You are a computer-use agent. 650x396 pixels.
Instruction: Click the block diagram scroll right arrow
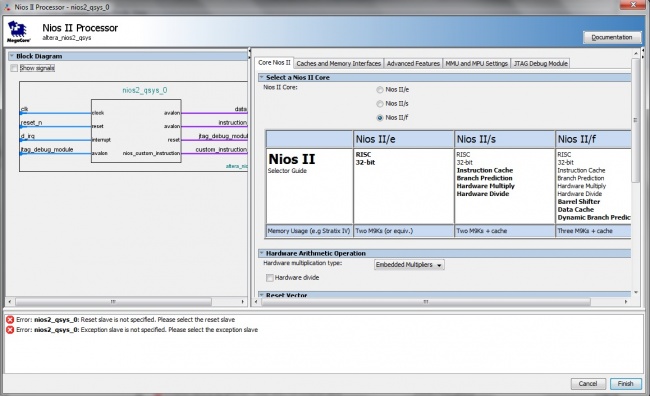(243, 302)
